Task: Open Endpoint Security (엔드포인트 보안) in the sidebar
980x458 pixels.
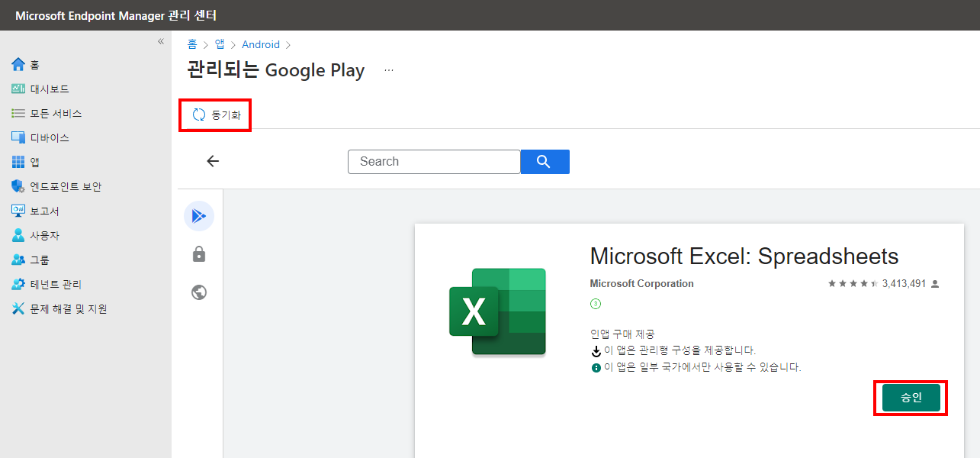Action: click(56, 187)
